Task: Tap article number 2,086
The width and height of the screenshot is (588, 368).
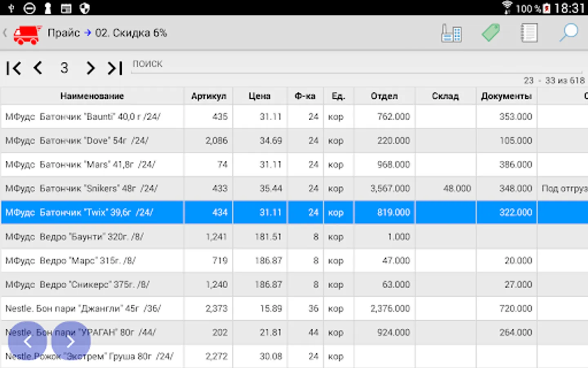Action: (216, 141)
